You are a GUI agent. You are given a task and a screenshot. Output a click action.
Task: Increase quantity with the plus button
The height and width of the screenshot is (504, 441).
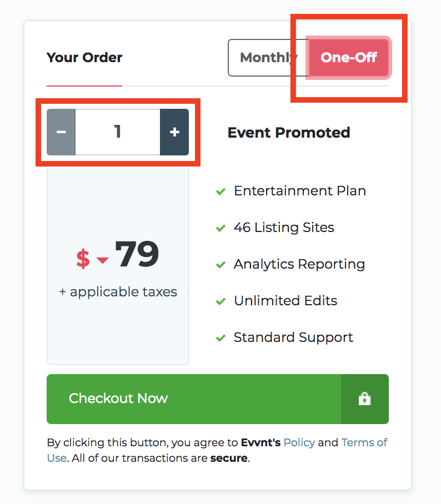174,132
